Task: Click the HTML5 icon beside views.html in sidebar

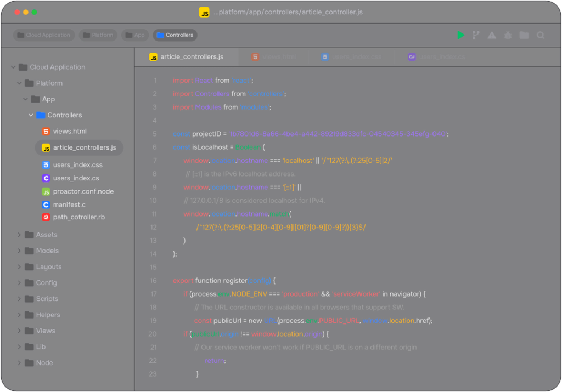Action: (46, 132)
